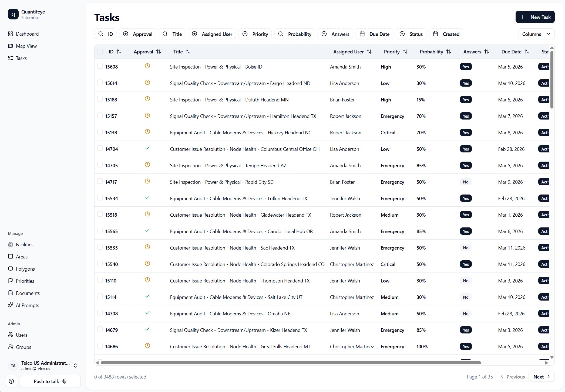
Task: Select the checkbox for task 15608
Action: (100, 66)
